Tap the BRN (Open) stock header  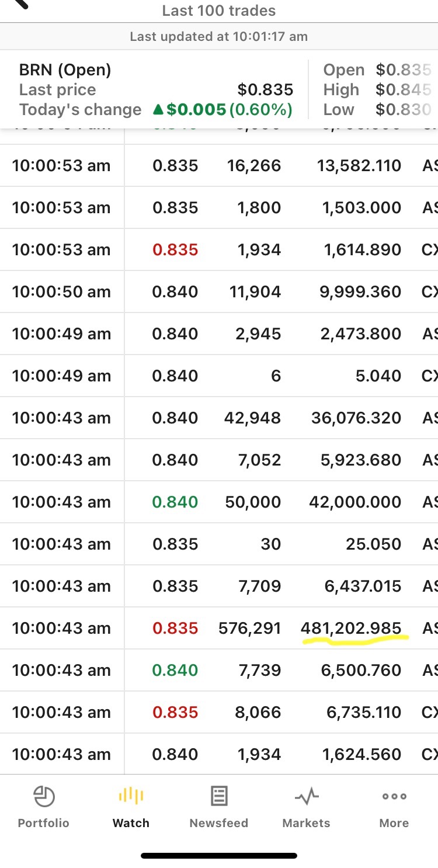point(65,70)
